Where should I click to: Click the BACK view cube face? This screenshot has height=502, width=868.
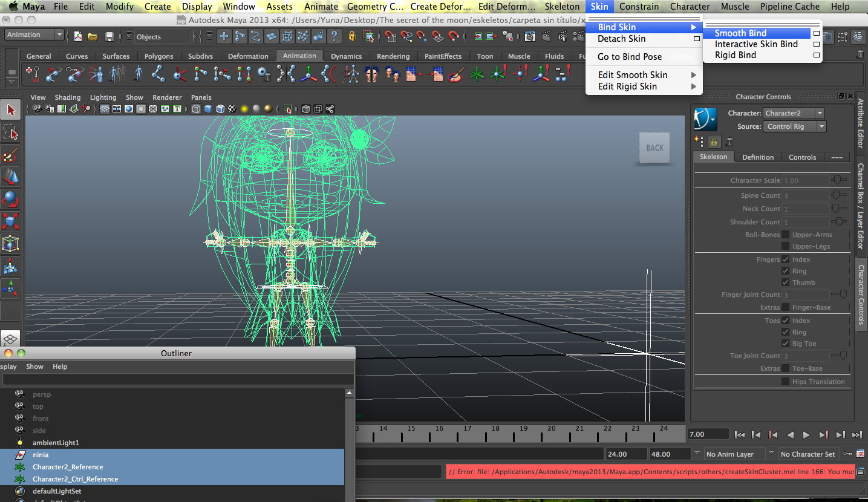(654, 148)
